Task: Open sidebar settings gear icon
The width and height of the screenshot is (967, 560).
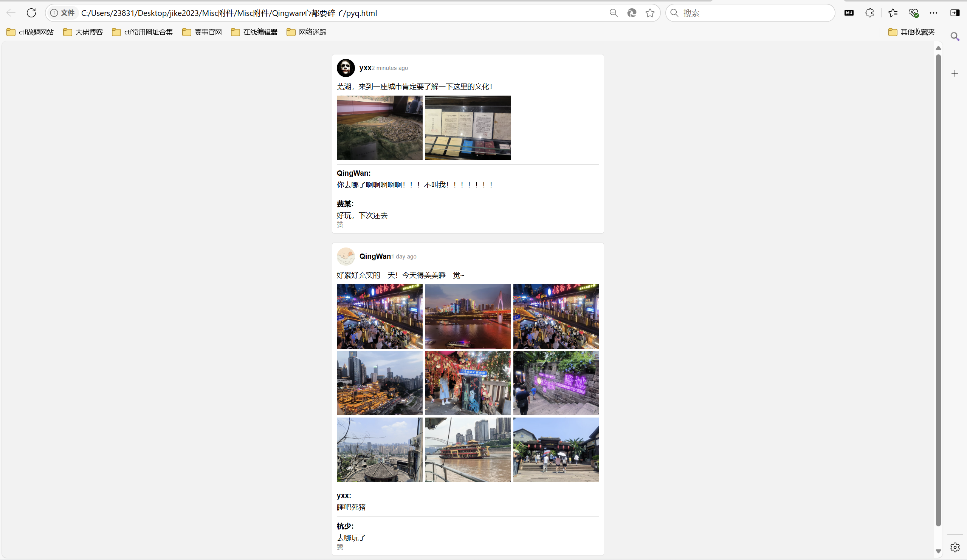Action: point(955,548)
